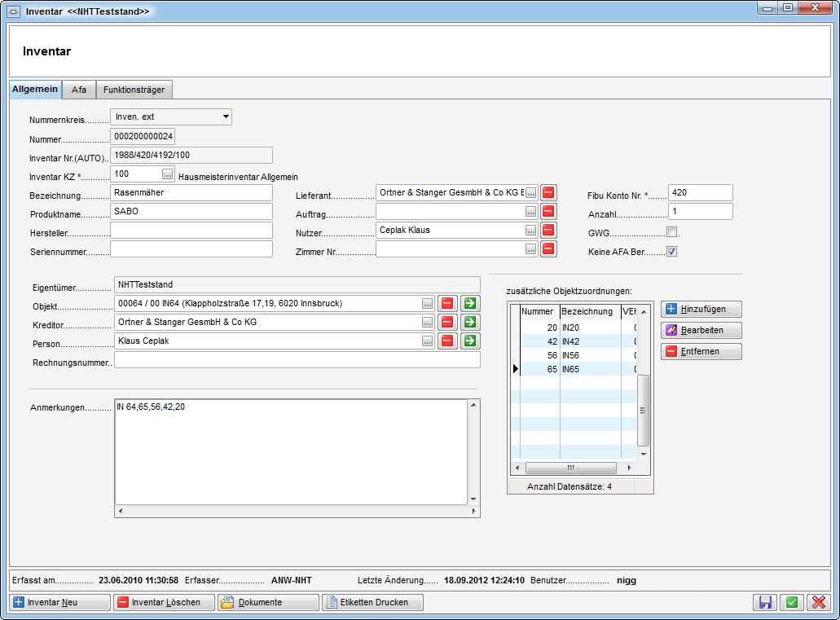Enable the GWG checkbox

[x=671, y=233]
